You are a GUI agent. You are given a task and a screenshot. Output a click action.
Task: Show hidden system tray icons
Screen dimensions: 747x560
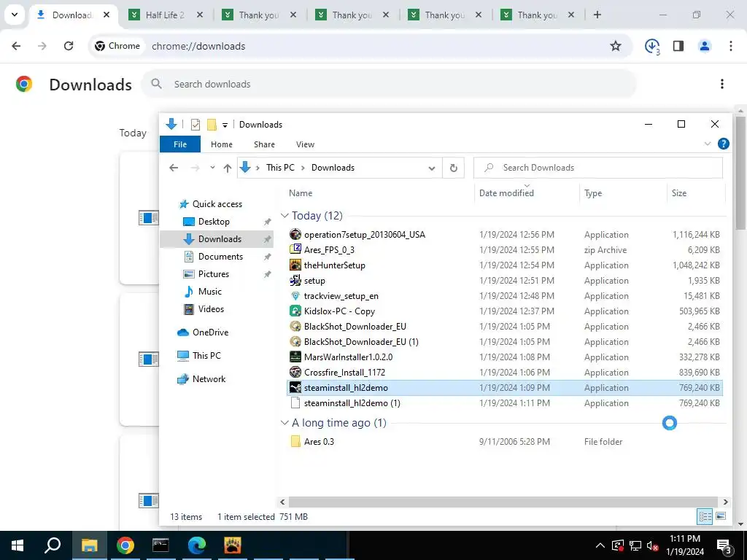tap(600, 545)
